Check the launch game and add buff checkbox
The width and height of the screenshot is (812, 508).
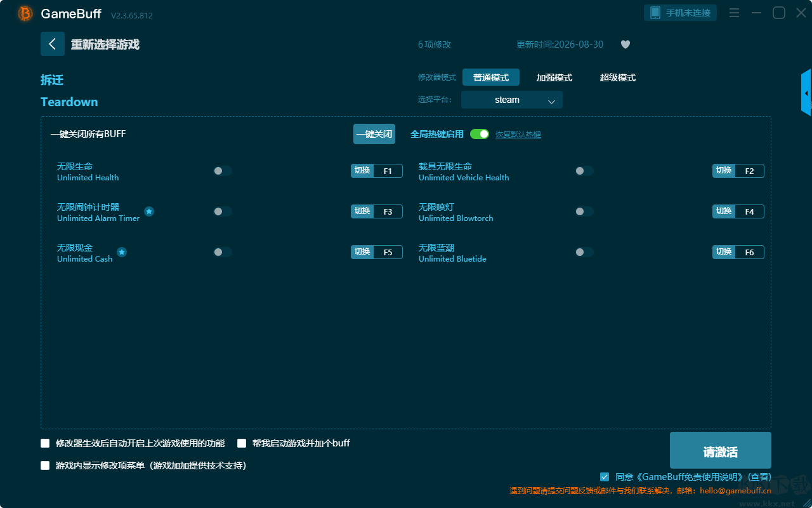pyautogui.click(x=242, y=443)
